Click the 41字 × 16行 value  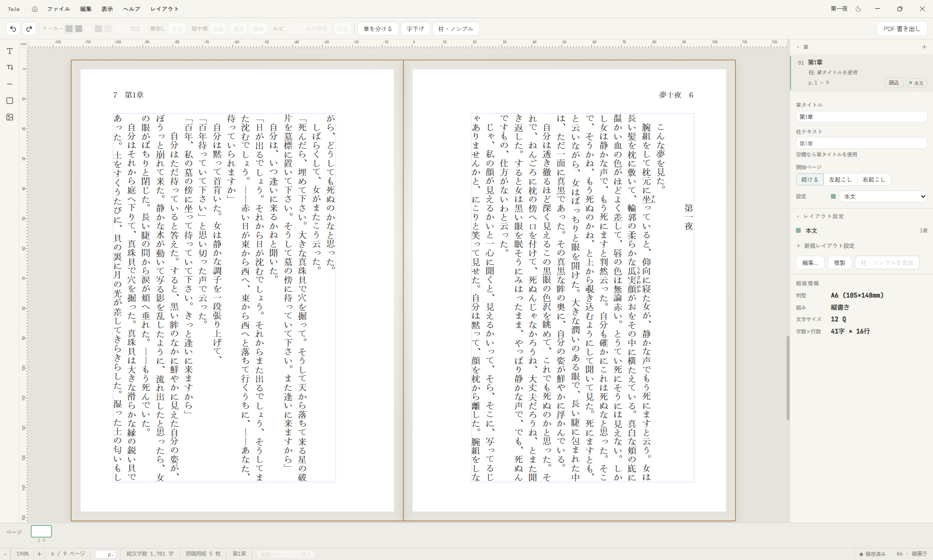tap(850, 332)
